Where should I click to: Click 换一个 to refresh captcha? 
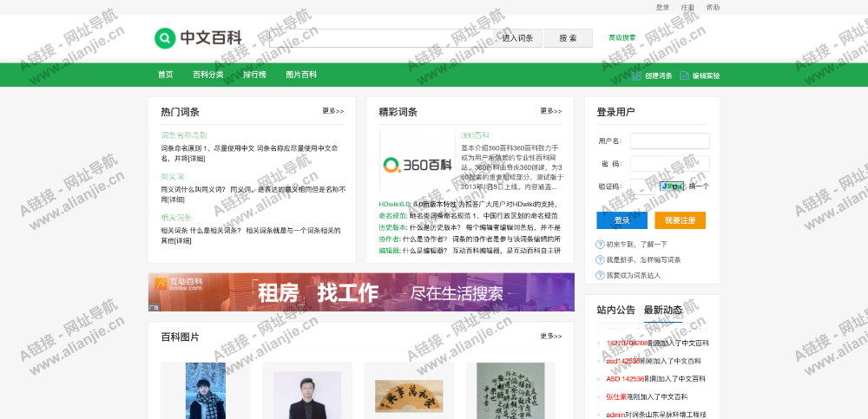point(699,187)
